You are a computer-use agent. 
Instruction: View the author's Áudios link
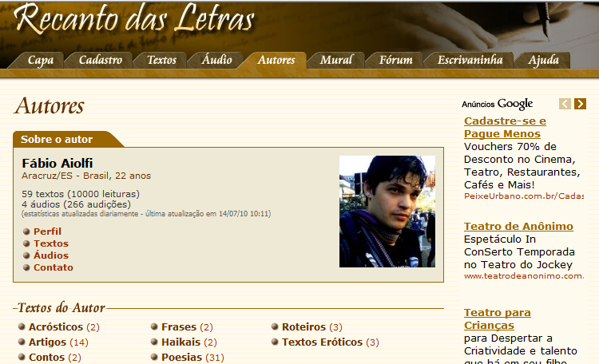click(51, 255)
